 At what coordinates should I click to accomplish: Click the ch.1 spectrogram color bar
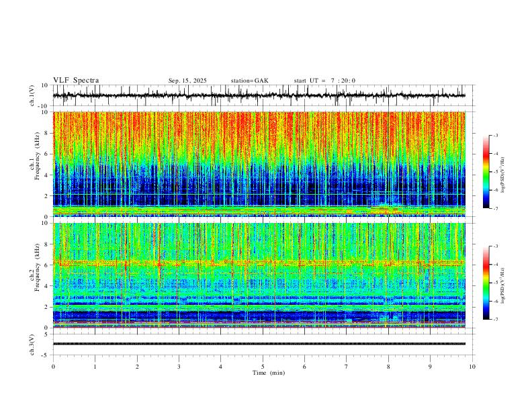point(486,172)
